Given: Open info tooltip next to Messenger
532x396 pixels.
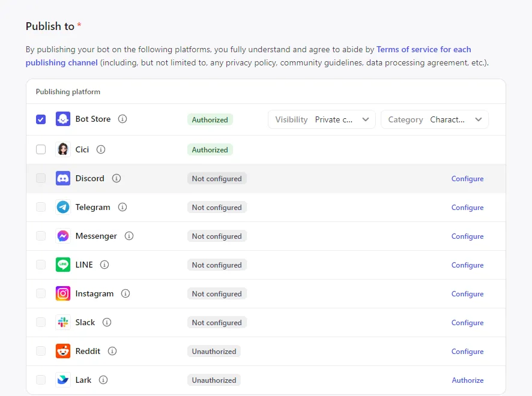Looking at the screenshot, I should click(x=129, y=236).
